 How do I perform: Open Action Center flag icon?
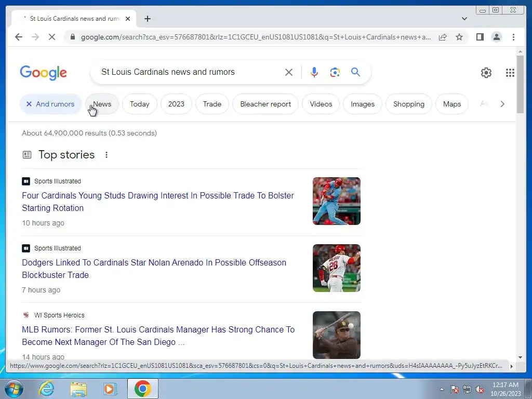point(454,389)
